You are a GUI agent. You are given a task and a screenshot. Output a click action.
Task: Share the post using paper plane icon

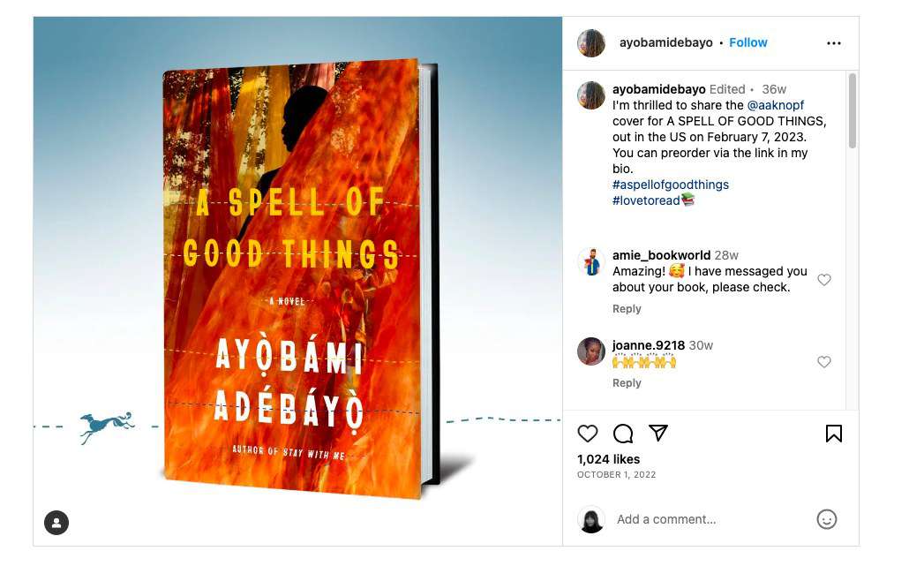[x=658, y=433]
